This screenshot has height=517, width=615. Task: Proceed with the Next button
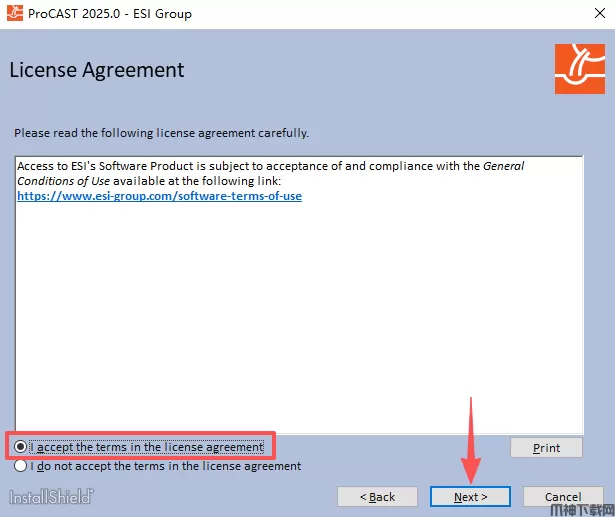click(x=470, y=497)
